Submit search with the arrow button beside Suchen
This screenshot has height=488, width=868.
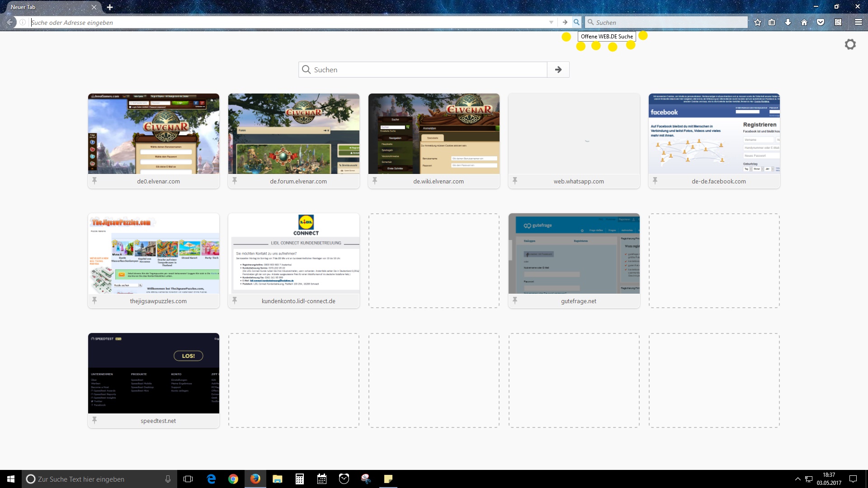click(x=558, y=70)
